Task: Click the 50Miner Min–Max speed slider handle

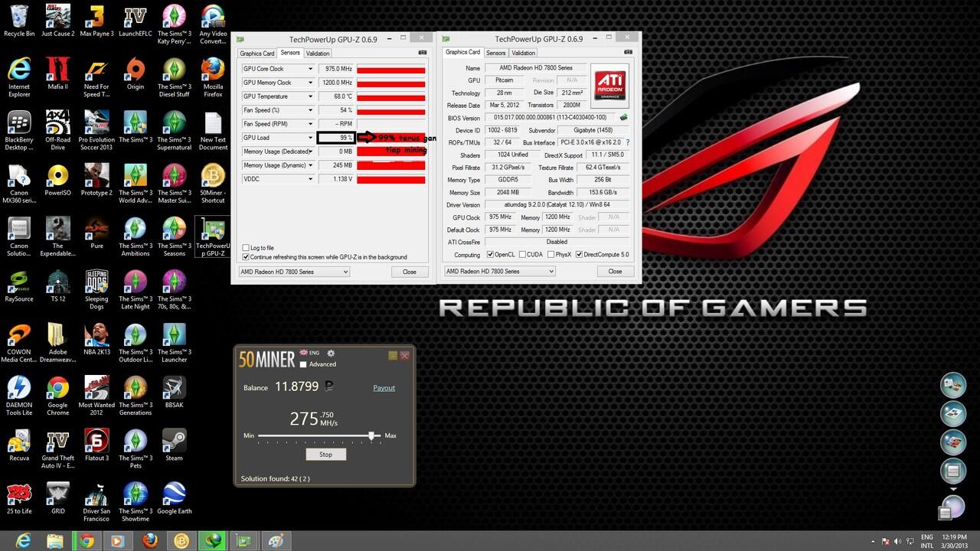Action: (x=372, y=435)
